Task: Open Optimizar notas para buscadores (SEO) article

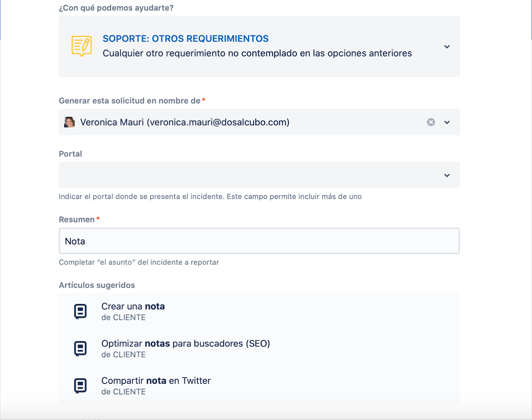Action: tap(186, 344)
